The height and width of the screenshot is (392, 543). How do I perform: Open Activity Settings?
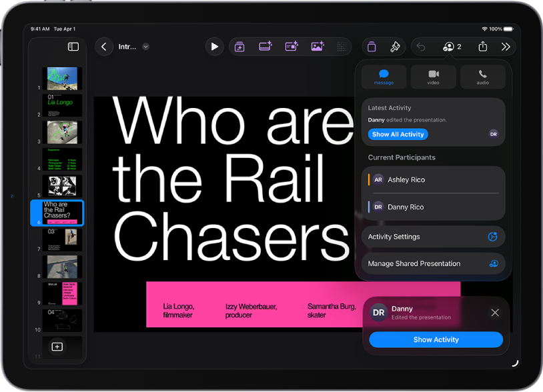(434, 237)
